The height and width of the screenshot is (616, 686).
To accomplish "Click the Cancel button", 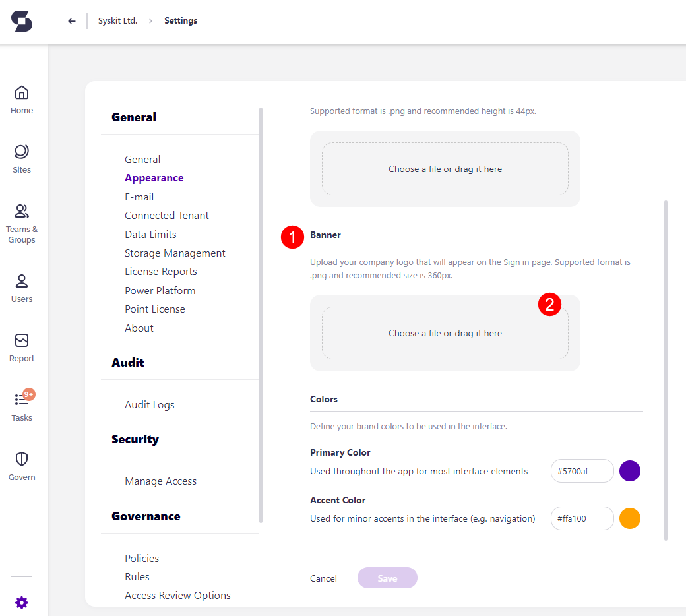I will click(323, 578).
